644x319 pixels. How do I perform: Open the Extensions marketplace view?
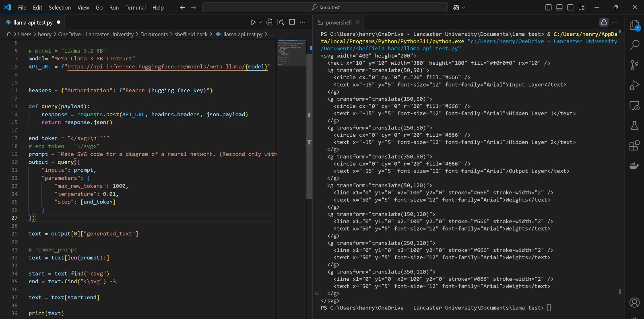[634, 146]
